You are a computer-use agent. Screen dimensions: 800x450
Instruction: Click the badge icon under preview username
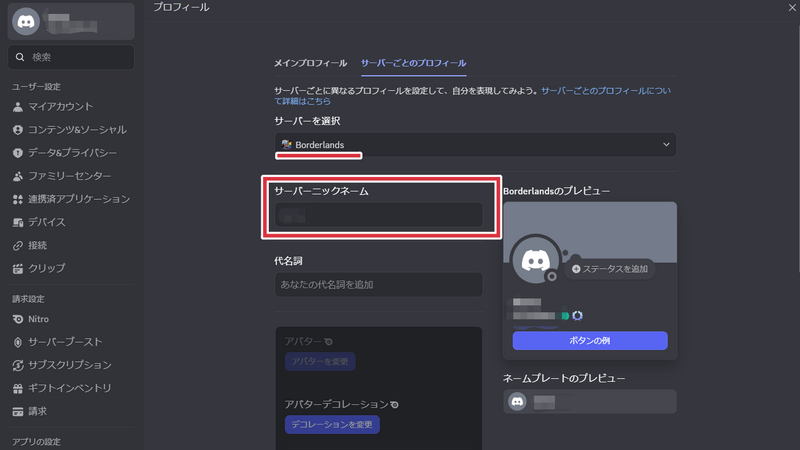577,316
